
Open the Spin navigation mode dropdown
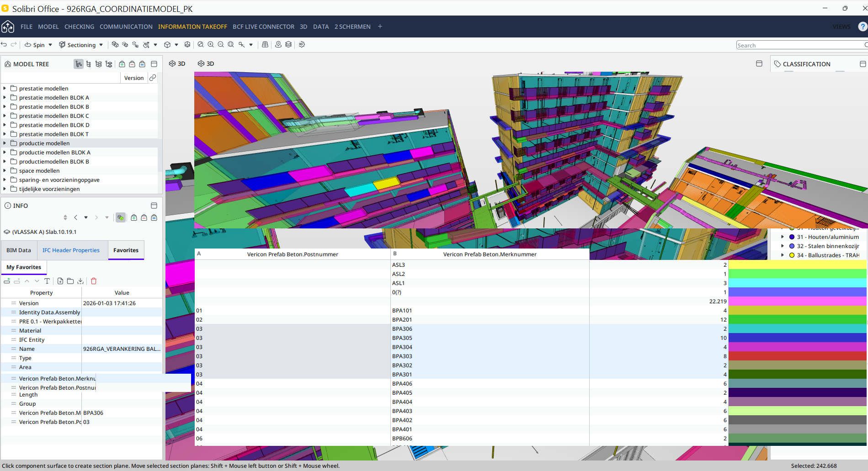pos(50,45)
